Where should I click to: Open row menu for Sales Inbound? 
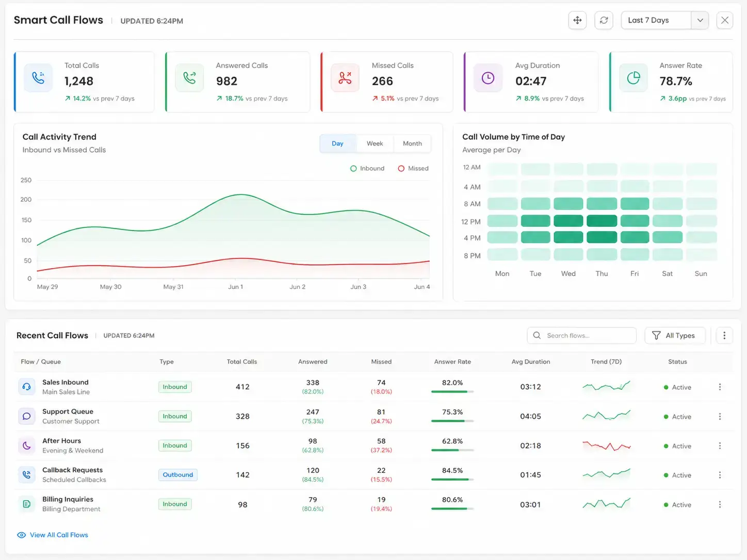[720, 387]
